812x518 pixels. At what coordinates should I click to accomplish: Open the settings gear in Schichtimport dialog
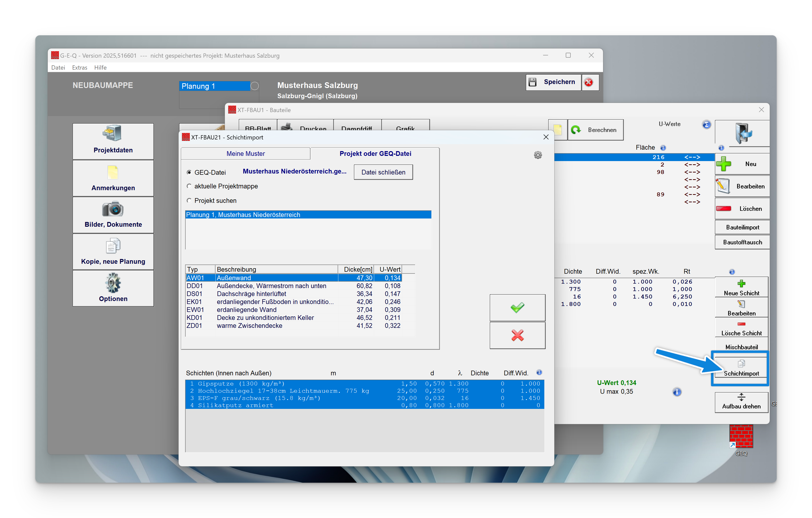(x=538, y=155)
